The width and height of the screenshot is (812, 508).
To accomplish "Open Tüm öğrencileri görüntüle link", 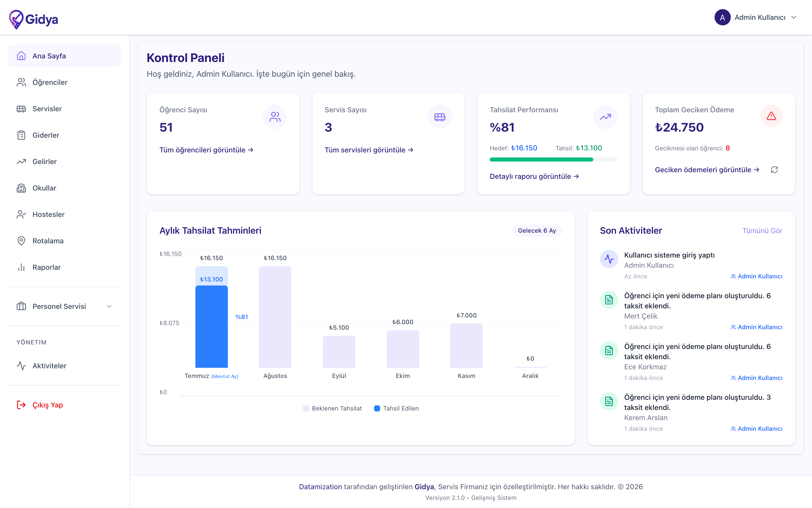I will (x=206, y=150).
